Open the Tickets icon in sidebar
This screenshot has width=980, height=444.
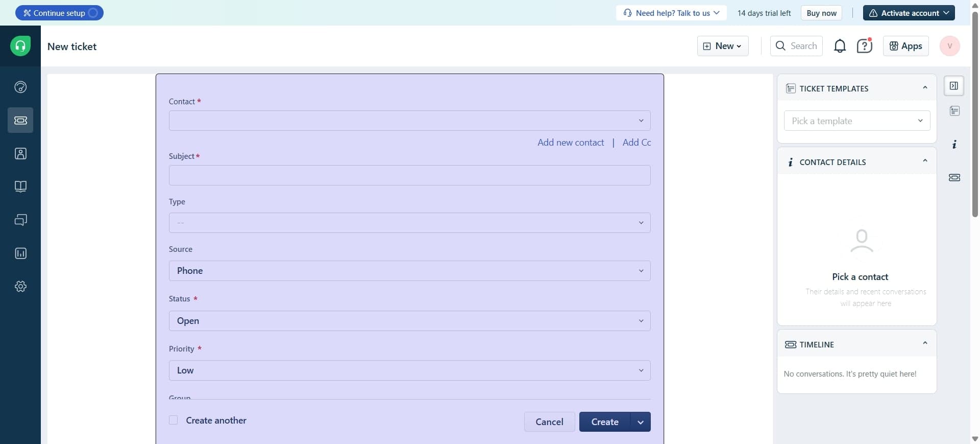pos(20,120)
